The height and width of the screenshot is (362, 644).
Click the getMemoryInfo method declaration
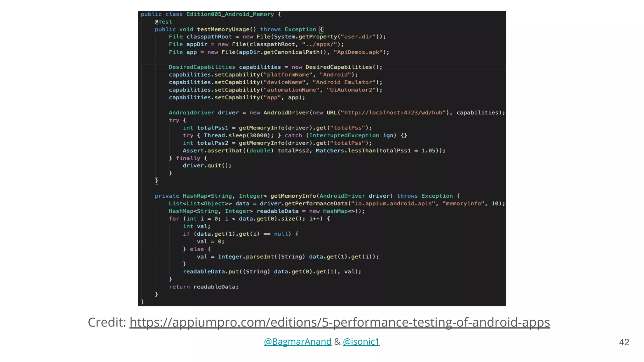[307, 196]
